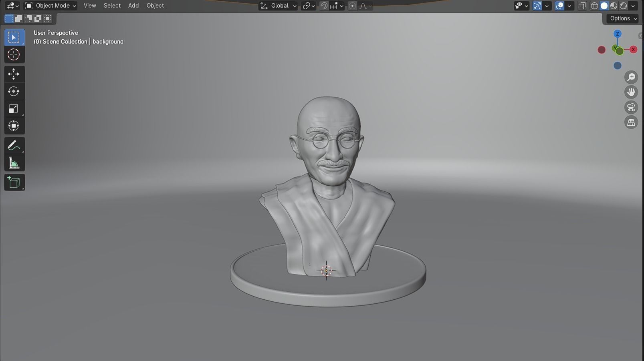Open the Select menu
644x361 pixels.
(x=112, y=6)
